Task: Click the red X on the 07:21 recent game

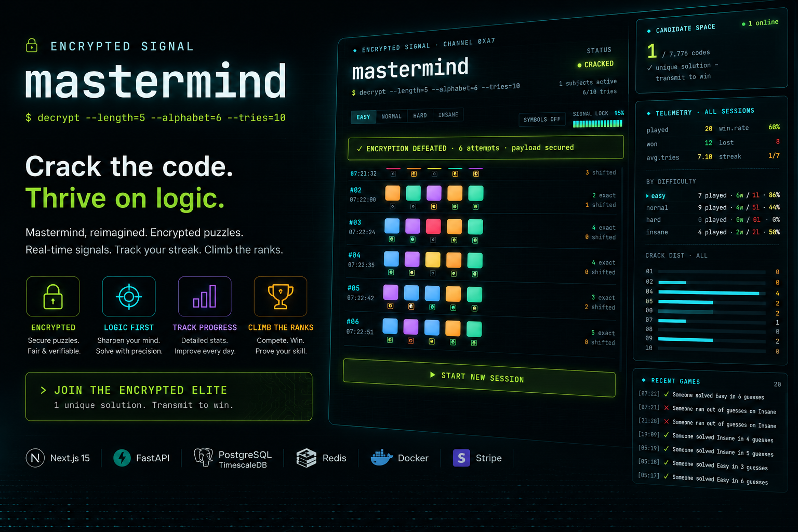Action: click(667, 408)
